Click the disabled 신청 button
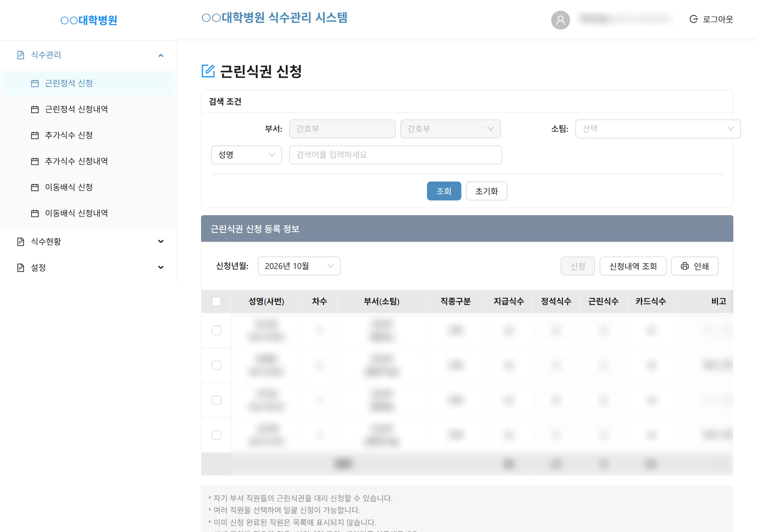The image size is (757, 532). (578, 266)
